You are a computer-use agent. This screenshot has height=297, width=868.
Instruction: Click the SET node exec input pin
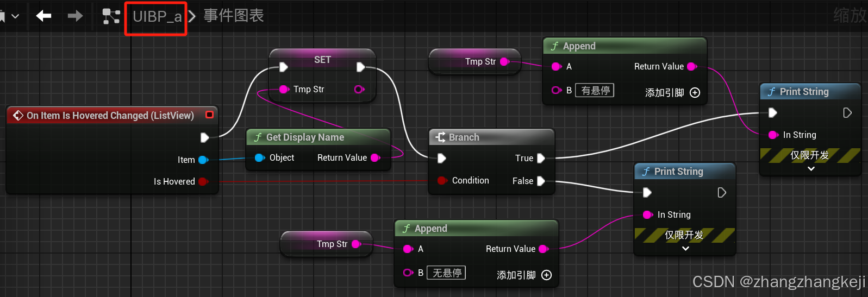click(283, 67)
